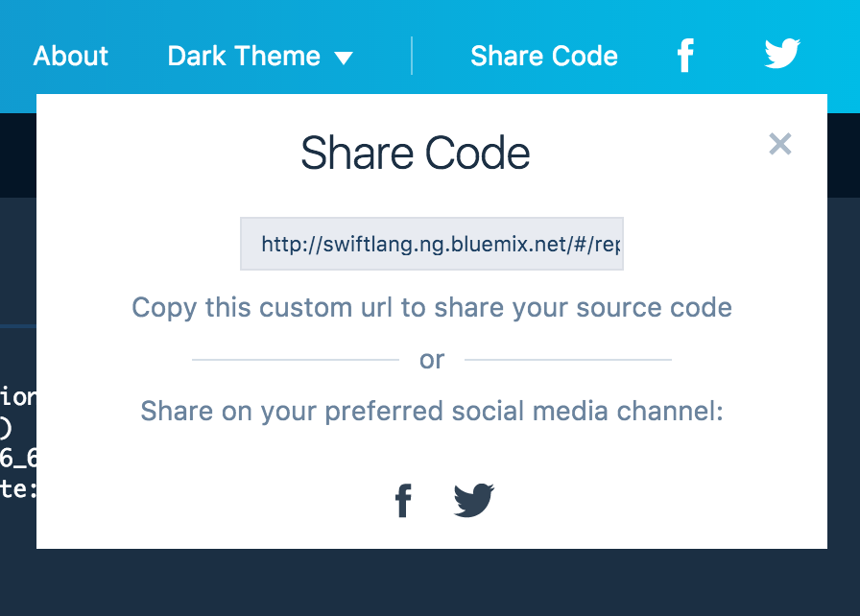Click the dark footer area below the dialog

pyautogui.click(x=430, y=582)
